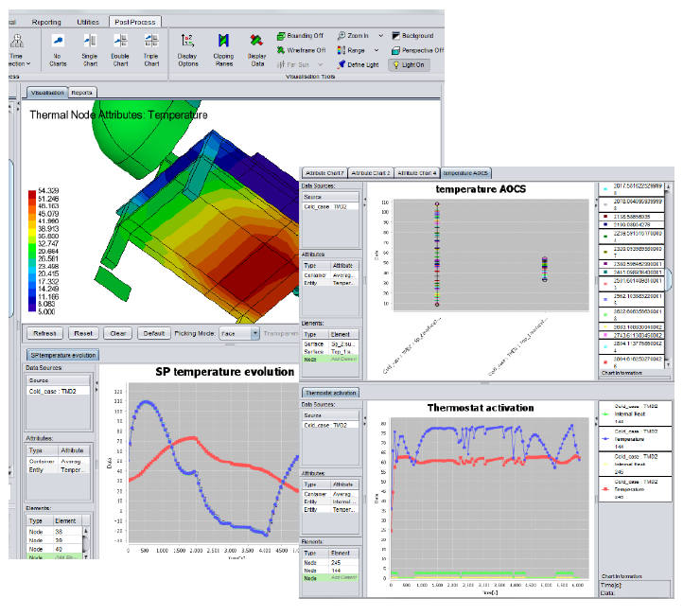Screen dimensions: 683x616
Task: Switch to Double Chart layout
Action: [x=120, y=49]
